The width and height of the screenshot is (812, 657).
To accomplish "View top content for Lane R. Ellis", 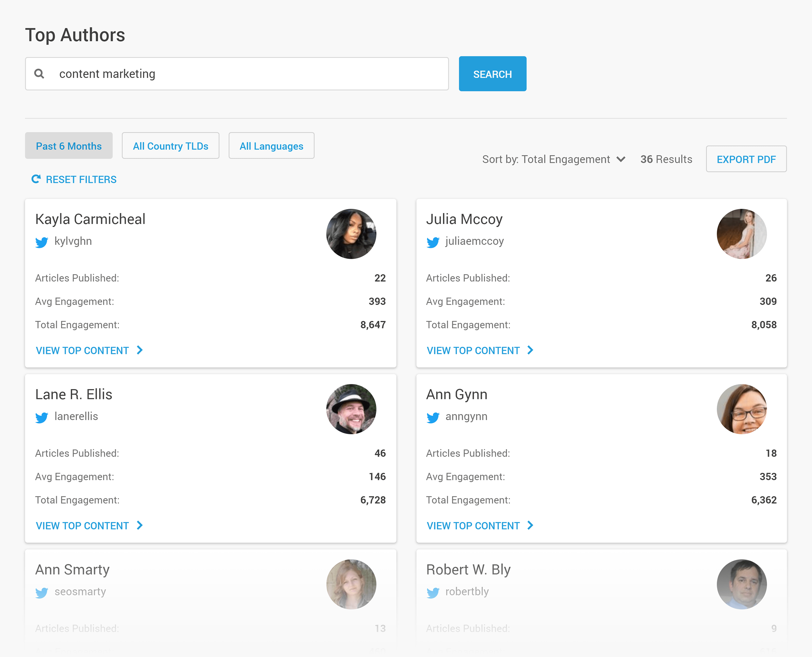I will click(89, 526).
